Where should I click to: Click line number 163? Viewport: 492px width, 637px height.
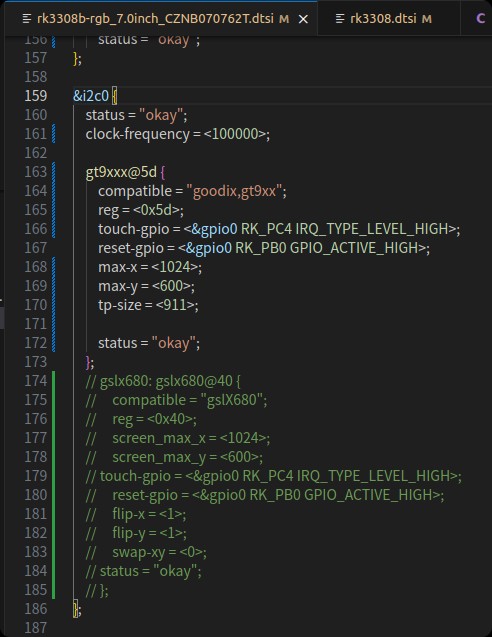coord(36,172)
